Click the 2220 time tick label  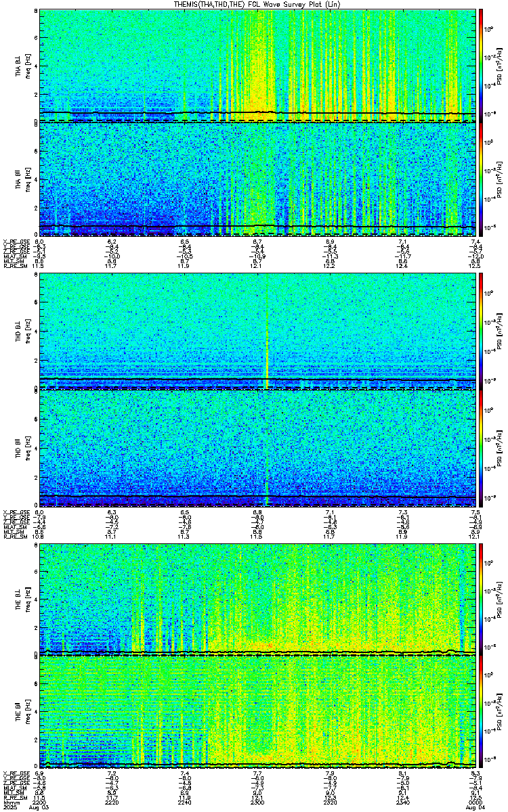click(x=112, y=801)
